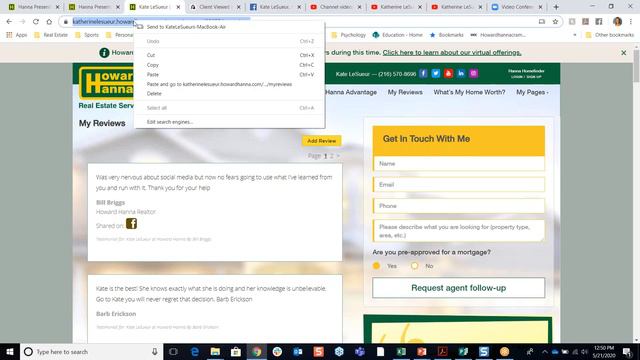This screenshot has height=360, width=640.
Task: Open the notification center icon
Action: pos(627,351)
